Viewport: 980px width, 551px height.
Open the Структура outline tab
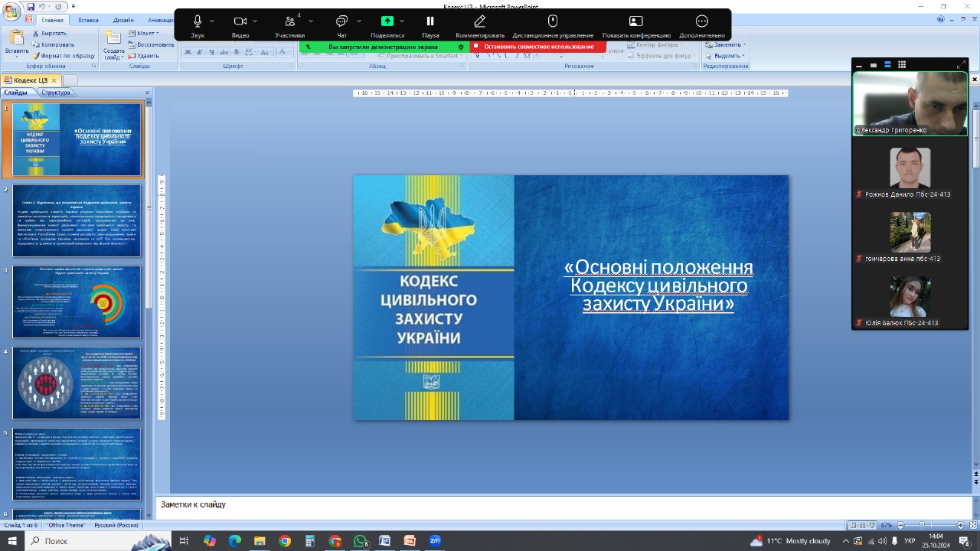click(x=55, y=93)
